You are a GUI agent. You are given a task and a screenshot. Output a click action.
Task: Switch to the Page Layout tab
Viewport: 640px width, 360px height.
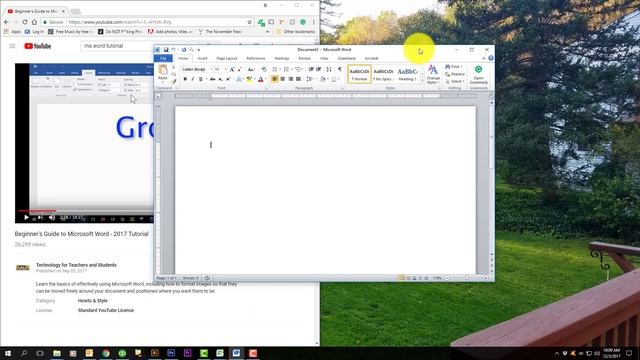click(227, 58)
